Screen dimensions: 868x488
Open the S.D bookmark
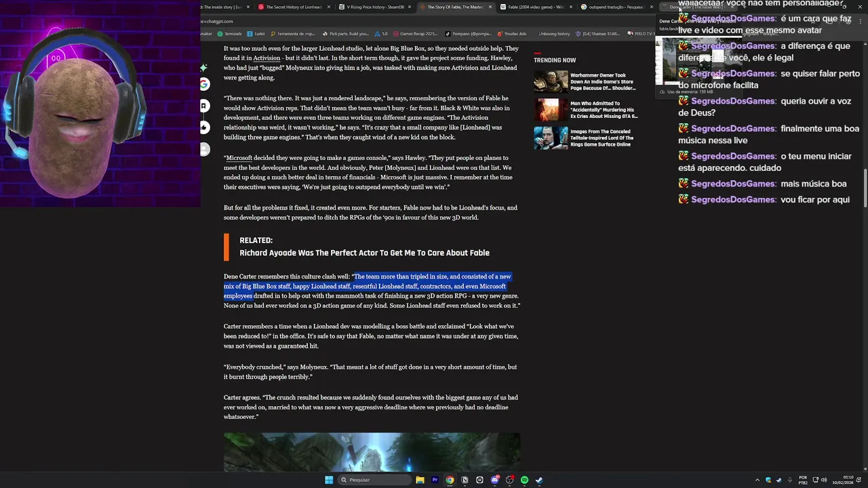pos(381,33)
